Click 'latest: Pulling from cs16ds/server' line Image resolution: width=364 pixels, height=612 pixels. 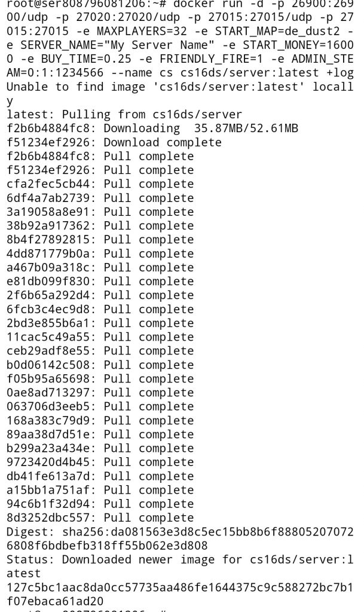pyautogui.click(x=124, y=115)
